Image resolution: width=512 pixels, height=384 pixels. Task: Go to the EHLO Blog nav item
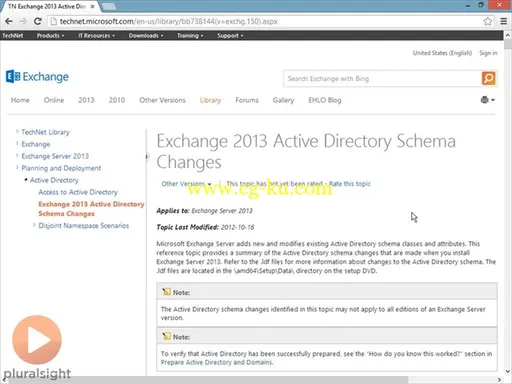[x=325, y=100]
